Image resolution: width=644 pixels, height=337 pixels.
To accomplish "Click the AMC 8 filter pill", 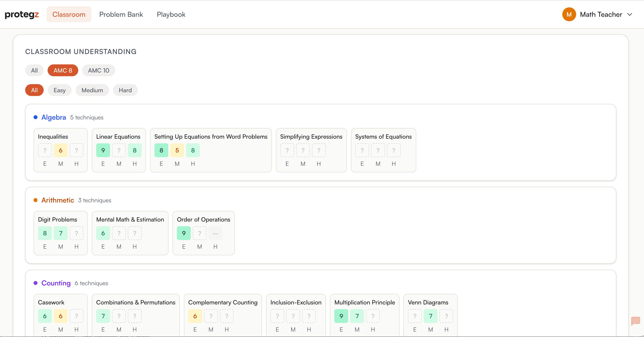I will click(x=63, y=70).
